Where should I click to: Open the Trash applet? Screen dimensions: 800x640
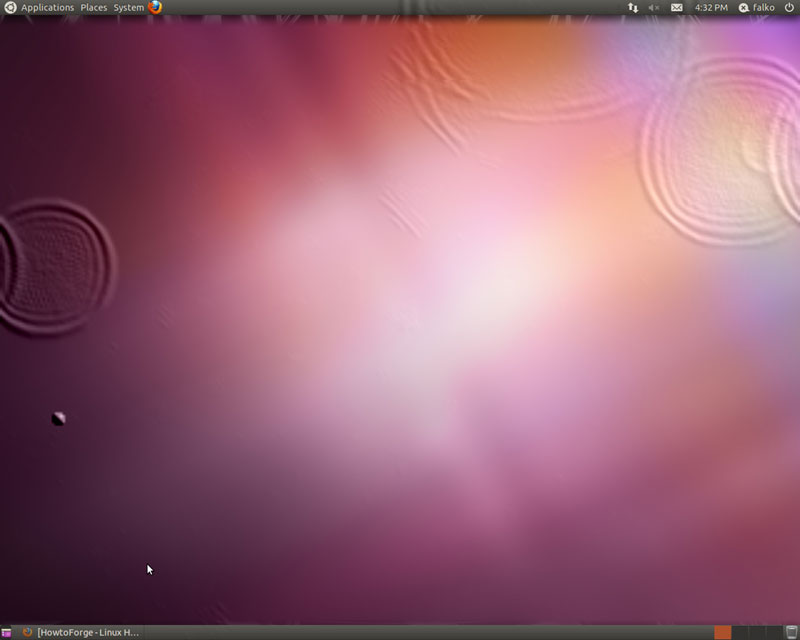pyautogui.click(x=791, y=632)
